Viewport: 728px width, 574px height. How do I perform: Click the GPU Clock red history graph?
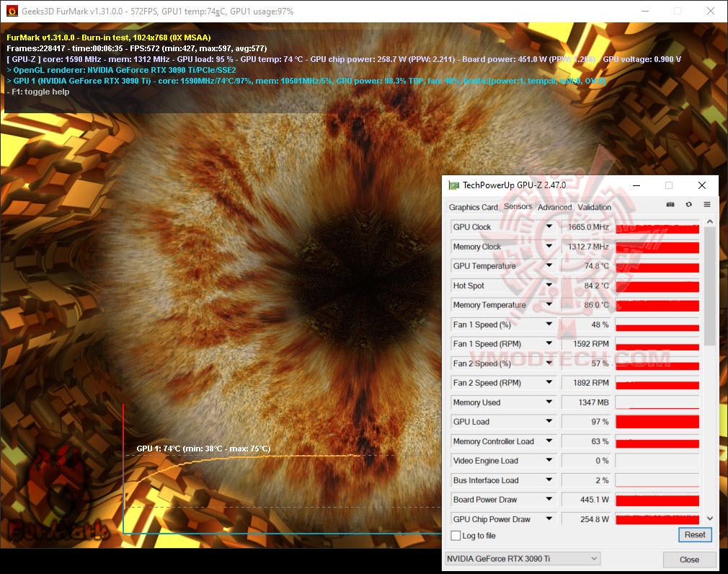coord(657,227)
